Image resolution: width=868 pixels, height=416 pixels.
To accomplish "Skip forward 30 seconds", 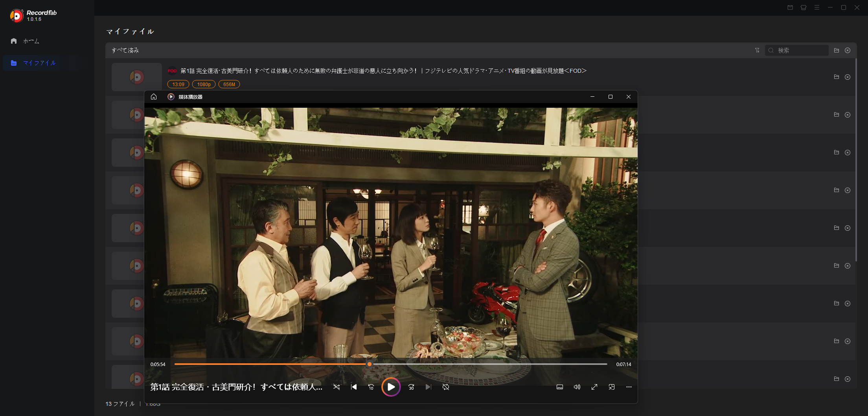I will coord(411,387).
